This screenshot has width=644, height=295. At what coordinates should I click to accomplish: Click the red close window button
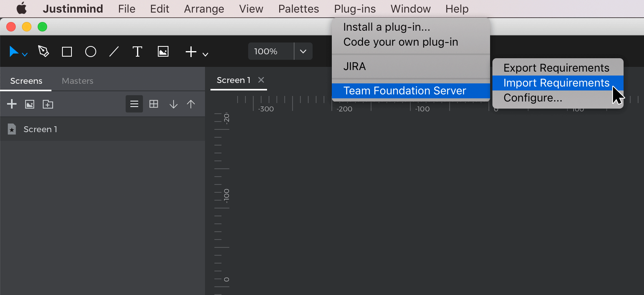click(x=11, y=27)
